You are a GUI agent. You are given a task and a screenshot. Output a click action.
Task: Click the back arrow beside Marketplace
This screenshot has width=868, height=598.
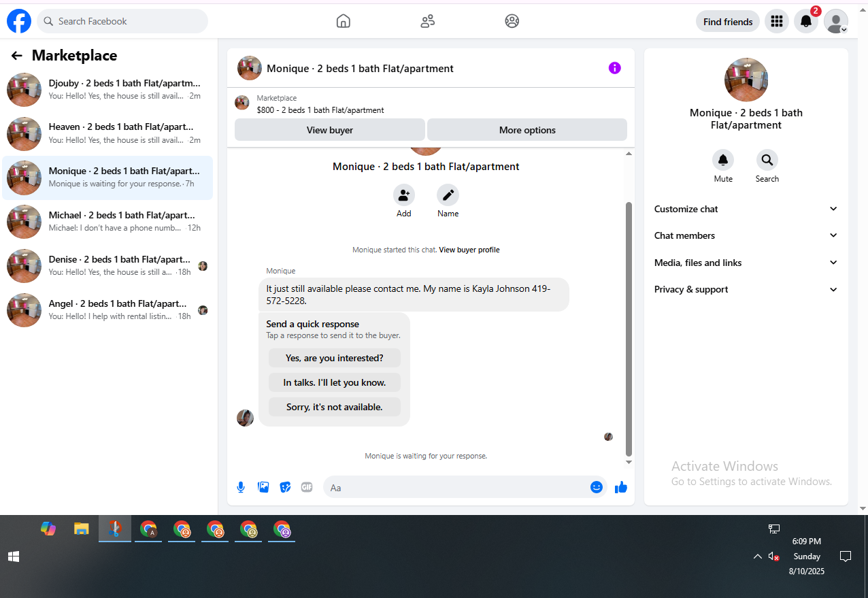17,56
